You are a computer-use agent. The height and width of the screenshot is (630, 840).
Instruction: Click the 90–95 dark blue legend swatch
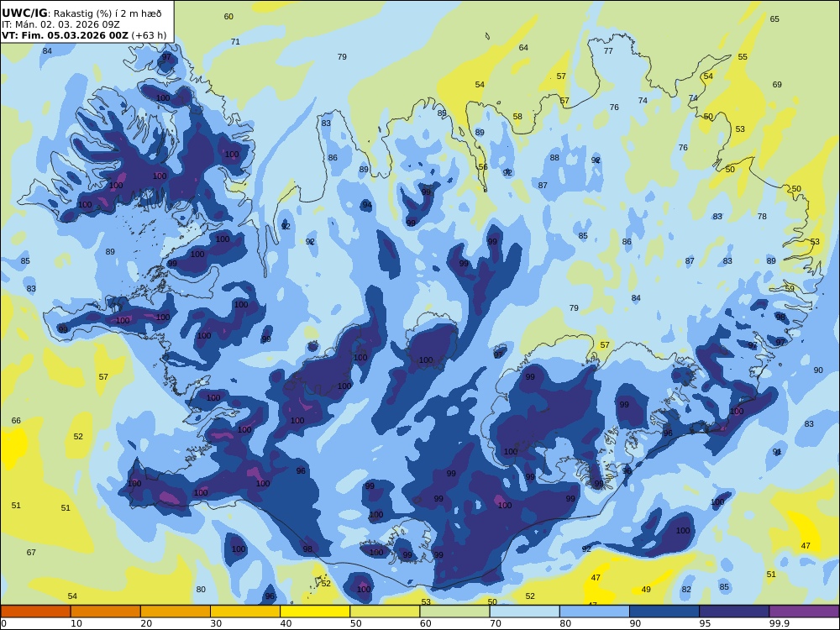[x=664, y=612]
